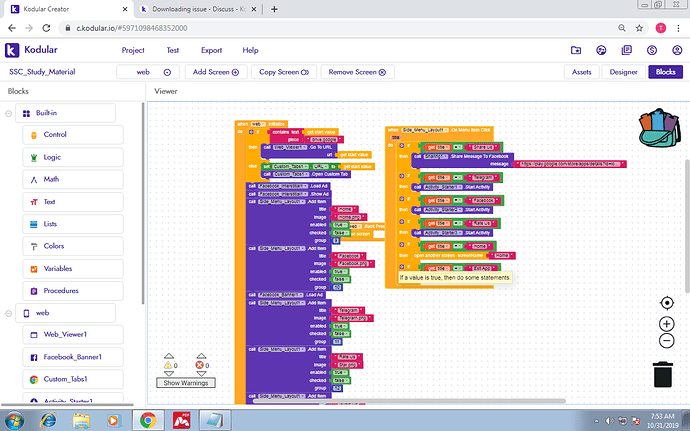Click the Chrome icon in the taskbar
The image size is (690, 431).
(x=148, y=420)
